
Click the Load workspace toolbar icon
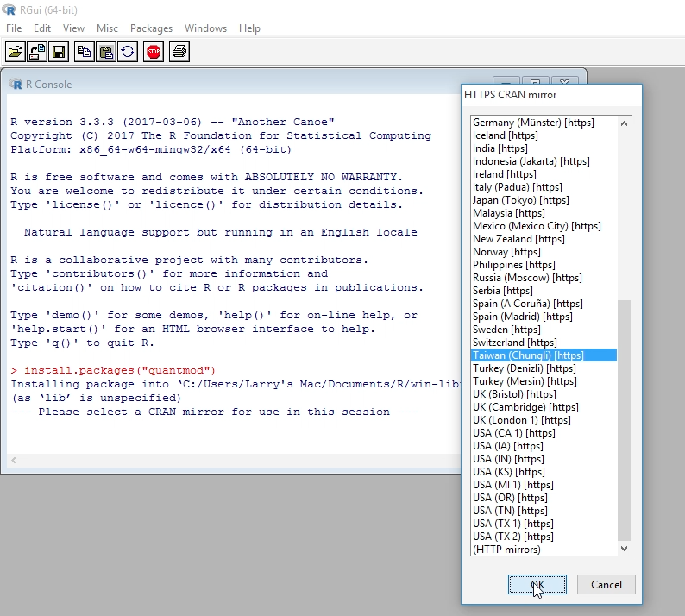[x=37, y=52]
